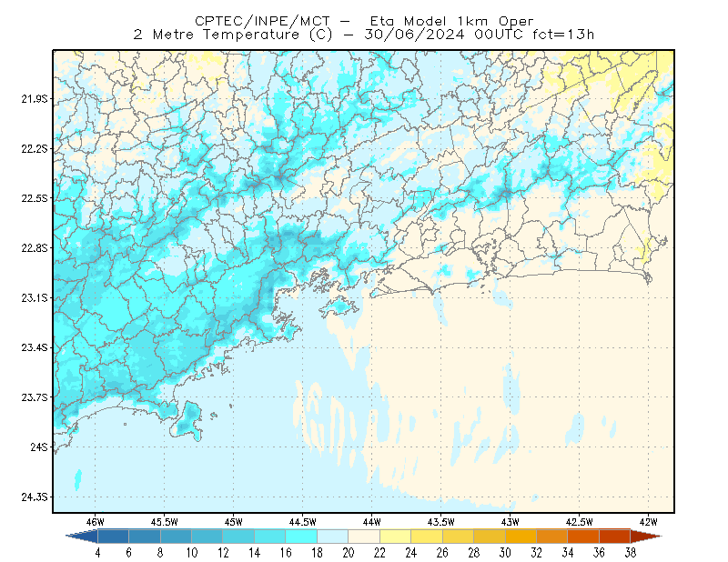Click the colorbar value 36
Image resolution: width=728 pixels, height=562 pixels.
click(600, 553)
